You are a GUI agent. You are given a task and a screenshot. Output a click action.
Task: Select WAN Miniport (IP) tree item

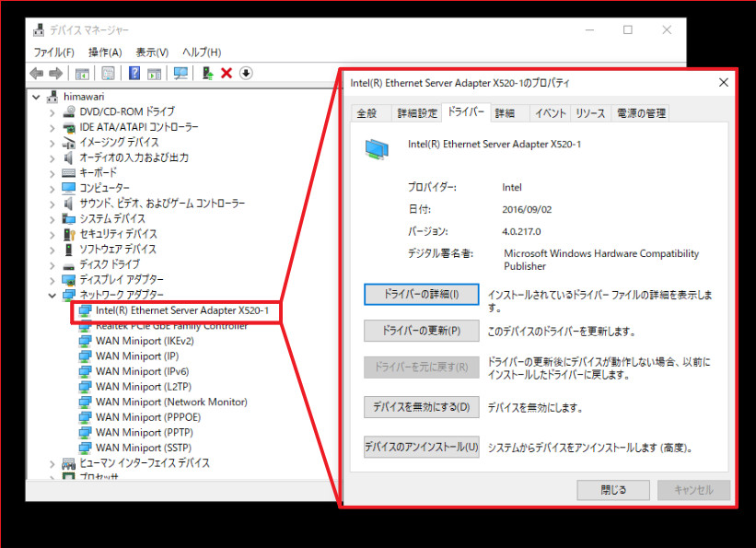tap(137, 356)
